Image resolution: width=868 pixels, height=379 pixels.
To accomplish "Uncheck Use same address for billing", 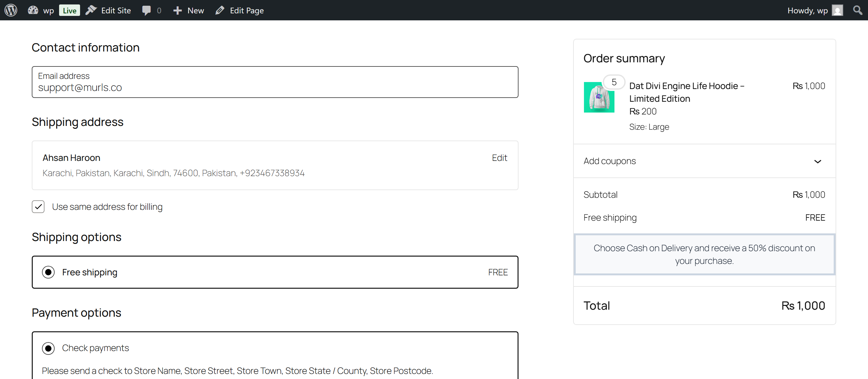I will (x=38, y=207).
